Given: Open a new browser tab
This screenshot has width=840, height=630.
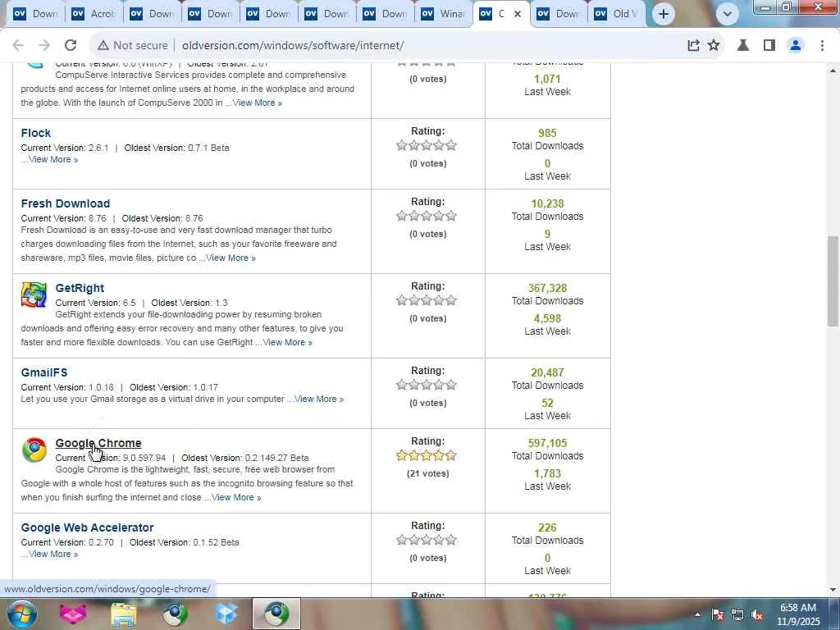Looking at the screenshot, I should 663,14.
